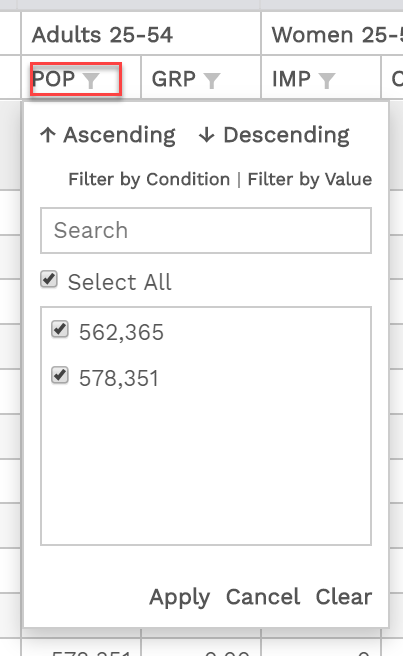Viewport: 403px width, 656px height.
Task: Cancel the filter dialog
Action: tap(263, 597)
